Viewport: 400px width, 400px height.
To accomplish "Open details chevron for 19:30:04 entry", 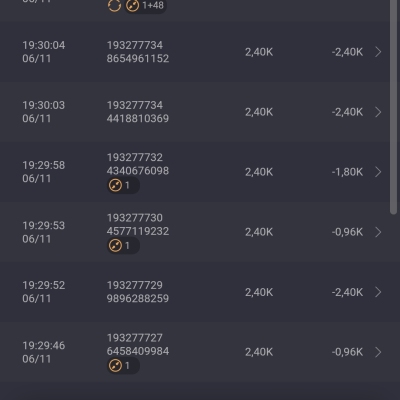I will (378, 52).
